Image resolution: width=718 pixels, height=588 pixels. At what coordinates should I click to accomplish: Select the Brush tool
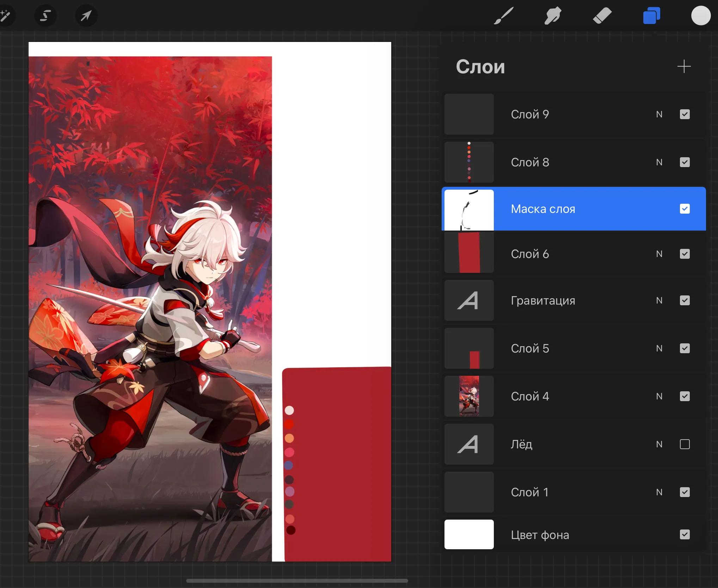coord(504,16)
